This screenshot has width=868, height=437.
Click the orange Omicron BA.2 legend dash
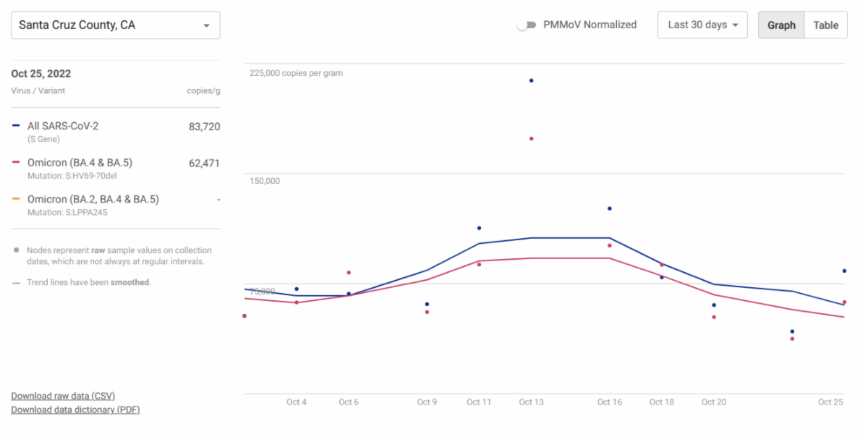16,199
